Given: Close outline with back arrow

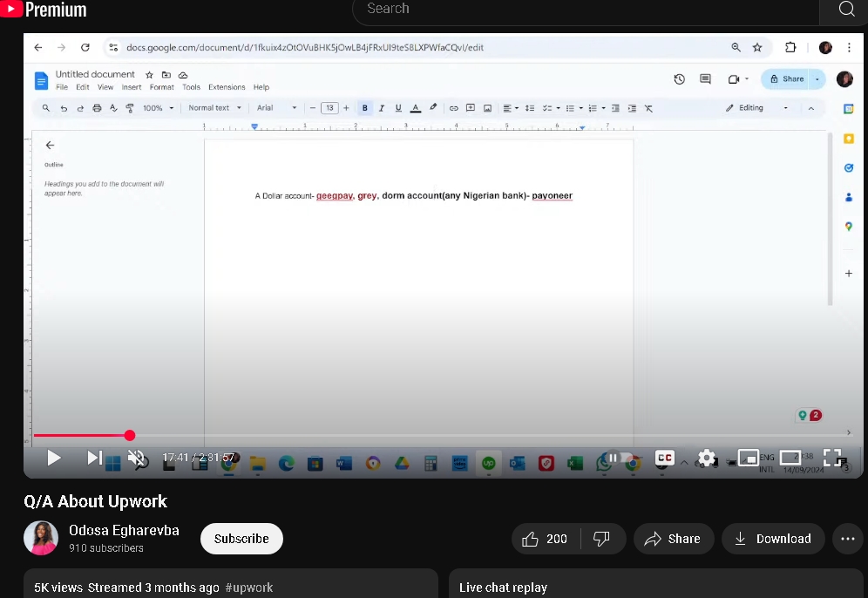Looking at the screenshot, I should [50, 145].
